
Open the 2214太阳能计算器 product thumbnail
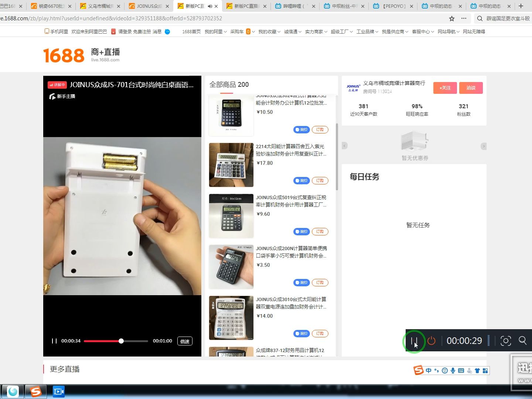231,165
